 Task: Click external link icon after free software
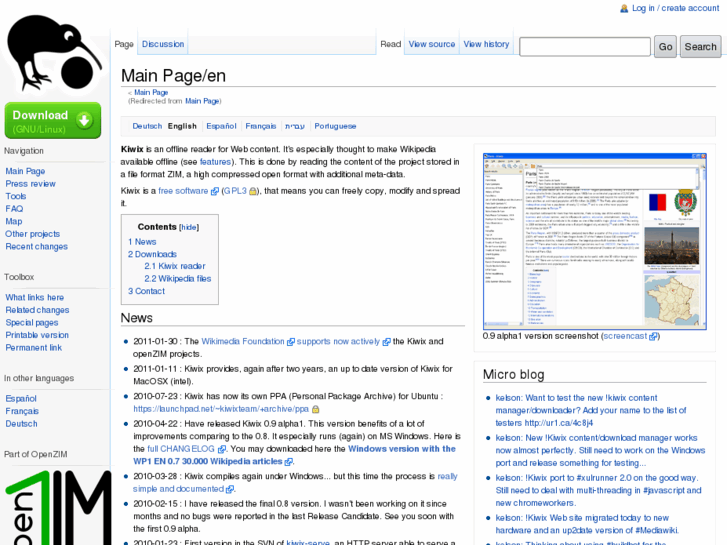[215, 191]
